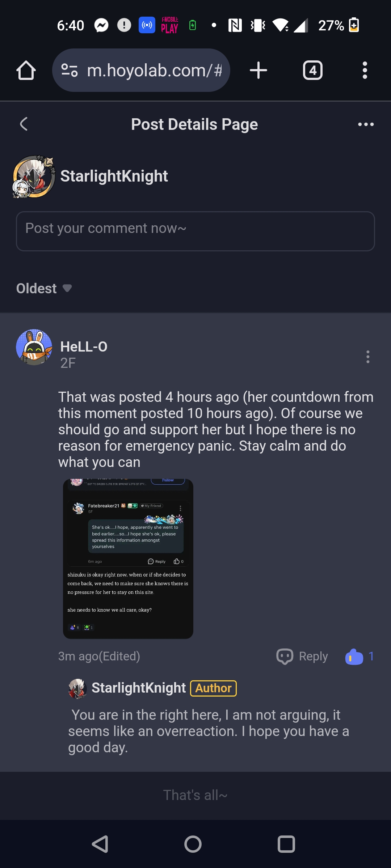Tap the thumbs-up like icon on the comment
The width and height of the screenshot is (391, 868).
pyautogui.click(x=354, y=656)
